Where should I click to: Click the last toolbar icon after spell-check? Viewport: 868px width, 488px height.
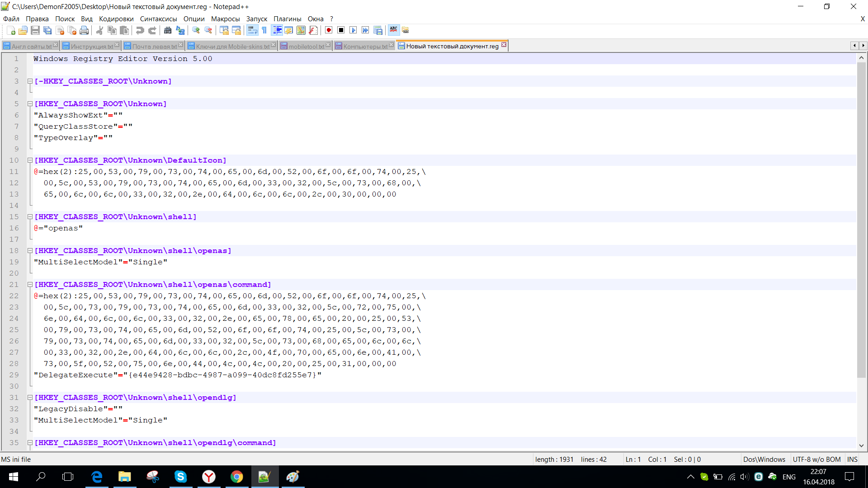[x=406, y=30]
